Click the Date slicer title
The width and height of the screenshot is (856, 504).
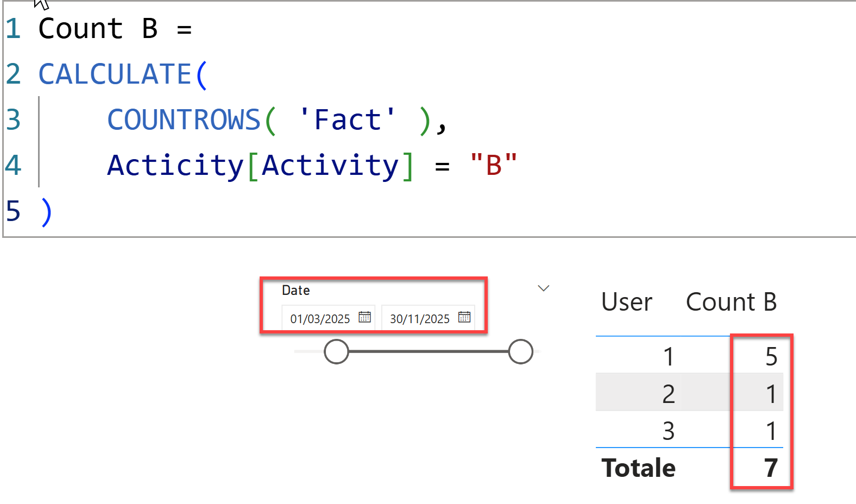click(x=296, y=291)
